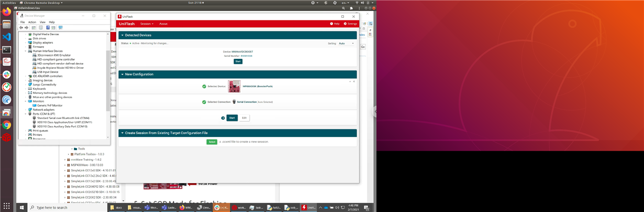Open Windows notification center icon

click(x=368, y=207)
